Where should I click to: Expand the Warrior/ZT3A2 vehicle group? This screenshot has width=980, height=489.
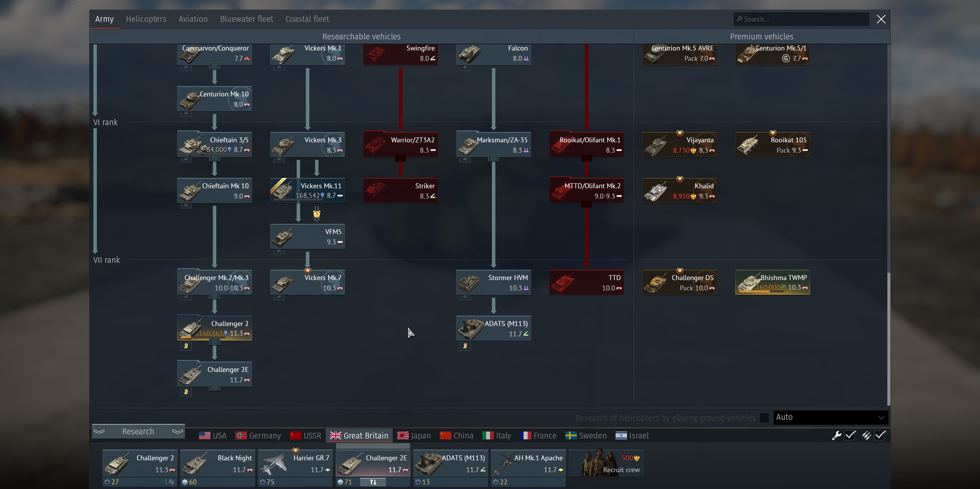(401, 158)
